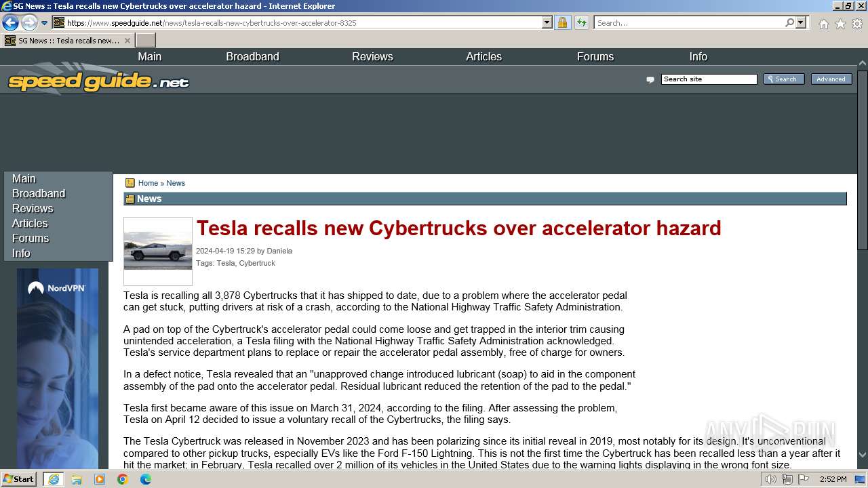Expand the address bar URL dropdown
The image size is (868, 488).
click(x=547, y=22)
